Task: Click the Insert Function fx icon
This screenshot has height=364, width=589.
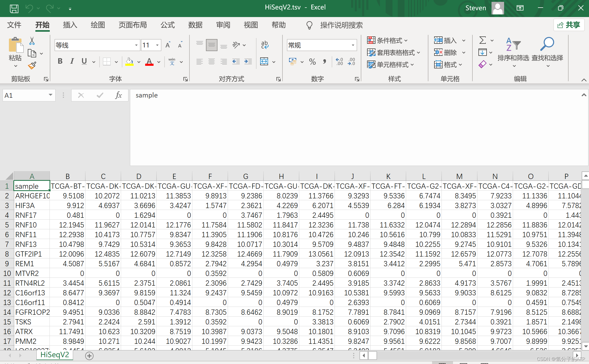Action: click(118, 95)
